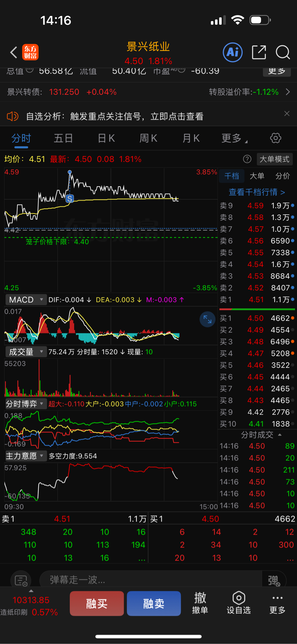
Task: Open the danmaku list icon
Action: [20, 580]
